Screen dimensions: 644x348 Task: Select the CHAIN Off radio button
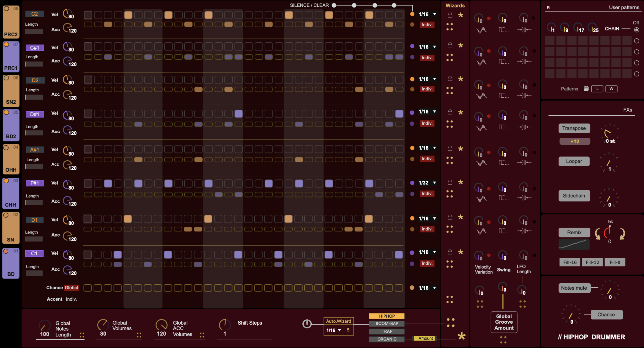click(x=636, y=30)
